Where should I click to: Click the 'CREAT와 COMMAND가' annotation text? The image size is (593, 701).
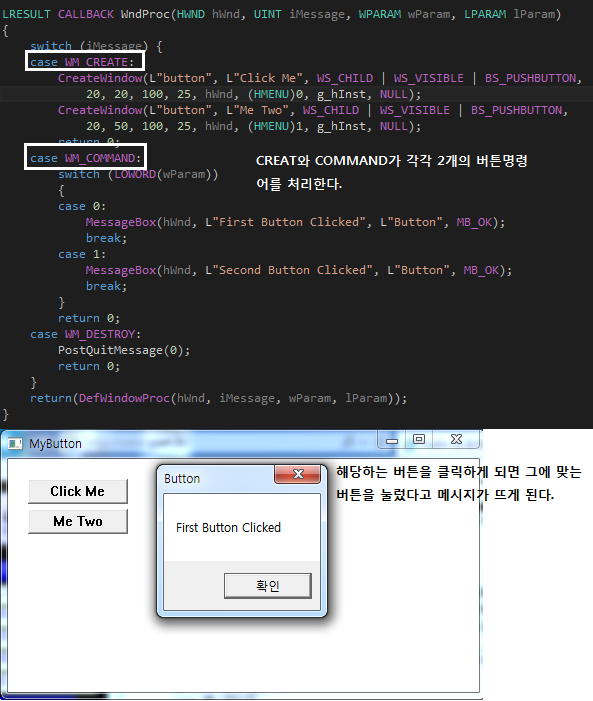tap(328, 160)
